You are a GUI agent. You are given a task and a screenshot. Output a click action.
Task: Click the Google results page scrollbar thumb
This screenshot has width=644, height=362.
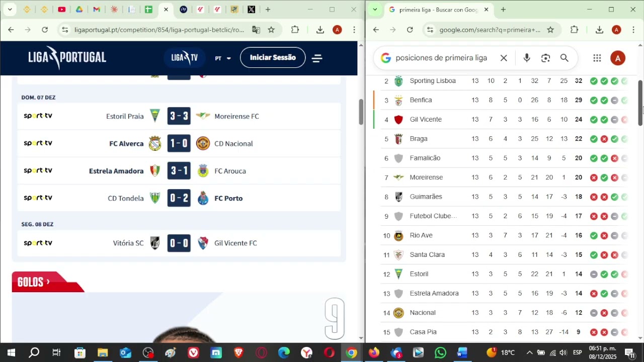640,103
